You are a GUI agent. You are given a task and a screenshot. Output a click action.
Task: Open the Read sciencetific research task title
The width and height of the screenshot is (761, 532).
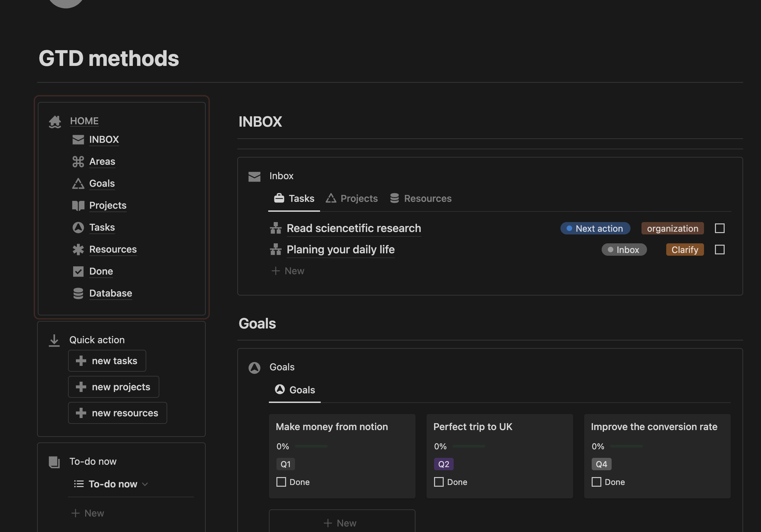tap(354, 228)
